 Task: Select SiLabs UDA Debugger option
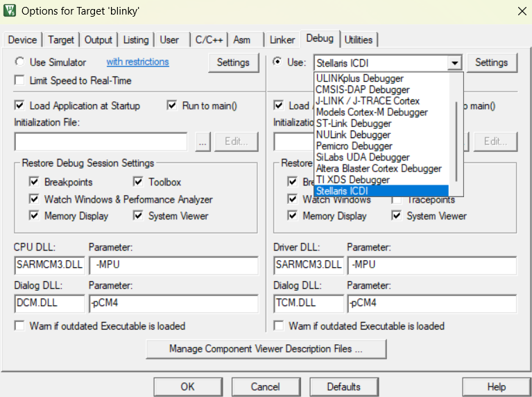point(381,157)
